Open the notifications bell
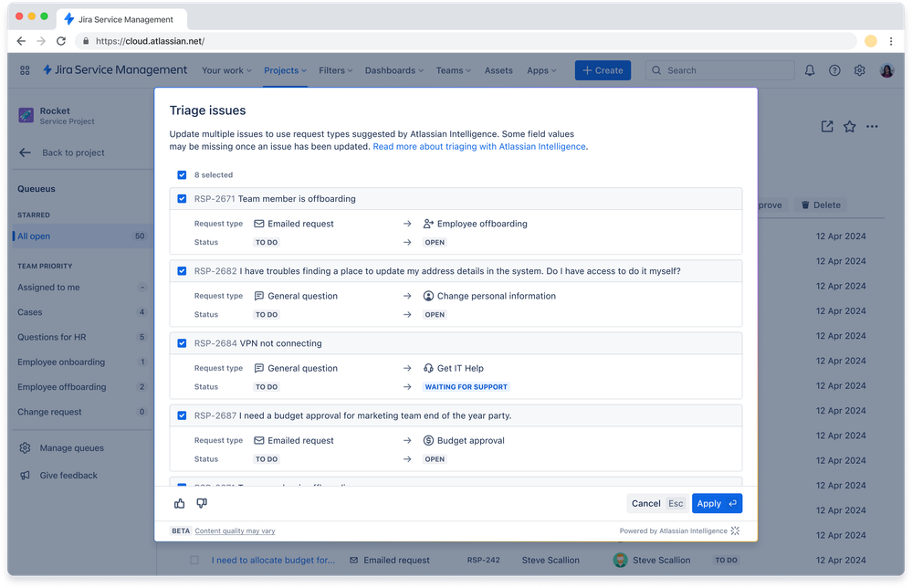This screenshot has height=588, width=912. 810,70
